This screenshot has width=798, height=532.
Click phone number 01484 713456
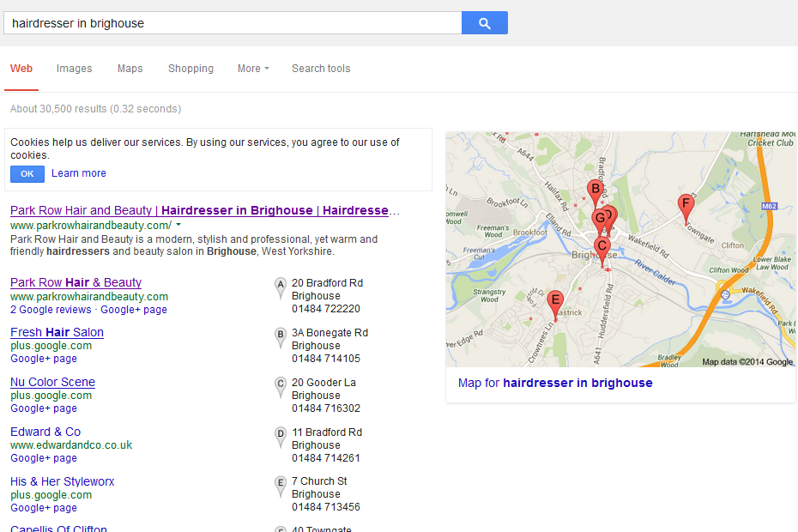click(x=326, y=507)
